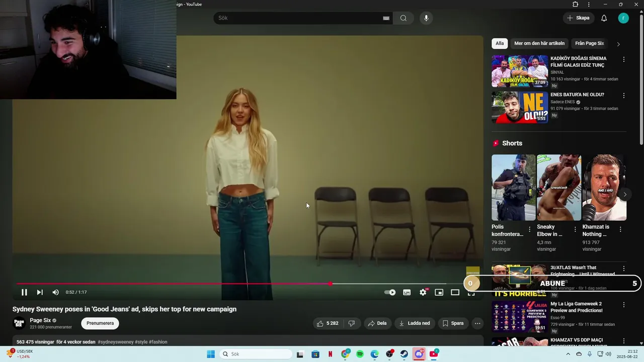Image resolution: width=644 pixels, height=362 pixels.
Task: Open the Skapa create menu
Action: point(578,18)
